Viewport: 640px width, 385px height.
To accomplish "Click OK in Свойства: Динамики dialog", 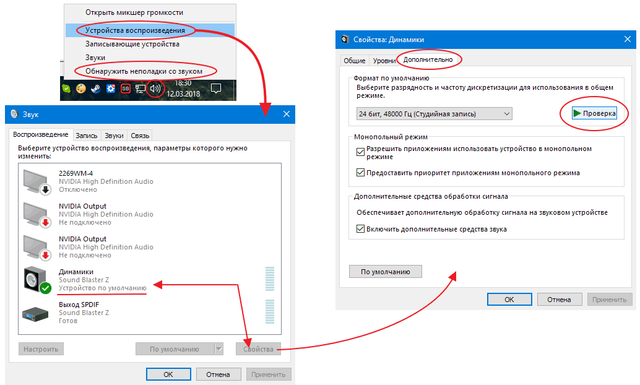I will coord(509,299).
